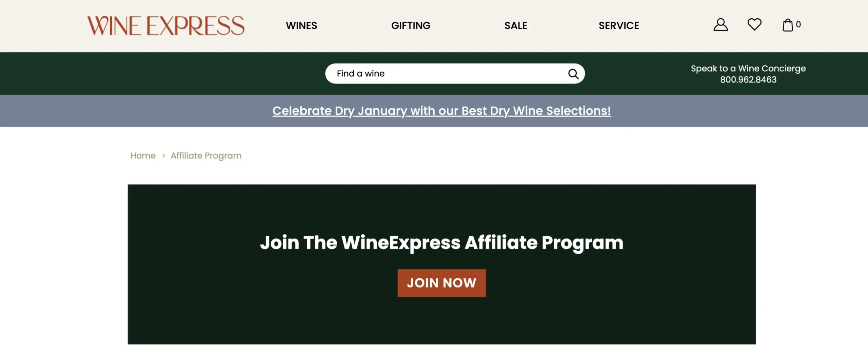Click the Affiliate Program breadcrumb label
Image resolution: width=868 pixels, height=348 pixels.
(x=205, y=155)
